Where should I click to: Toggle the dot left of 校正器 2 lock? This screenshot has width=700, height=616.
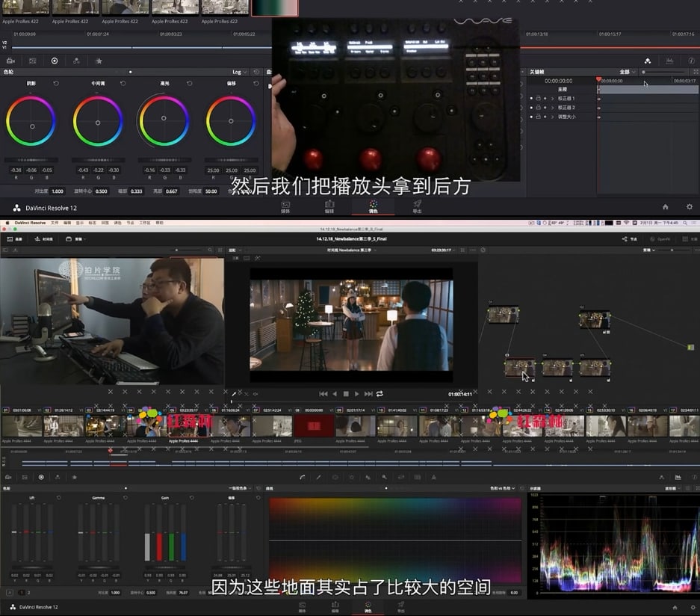[531, 108]
